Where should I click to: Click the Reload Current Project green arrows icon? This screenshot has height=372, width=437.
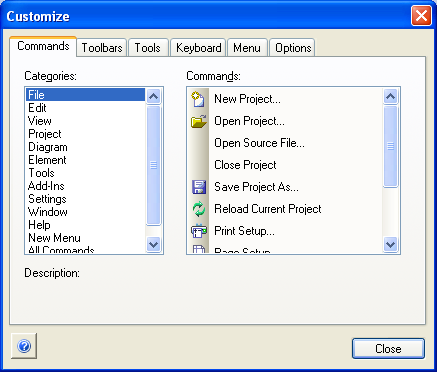(x=199, y=209)
